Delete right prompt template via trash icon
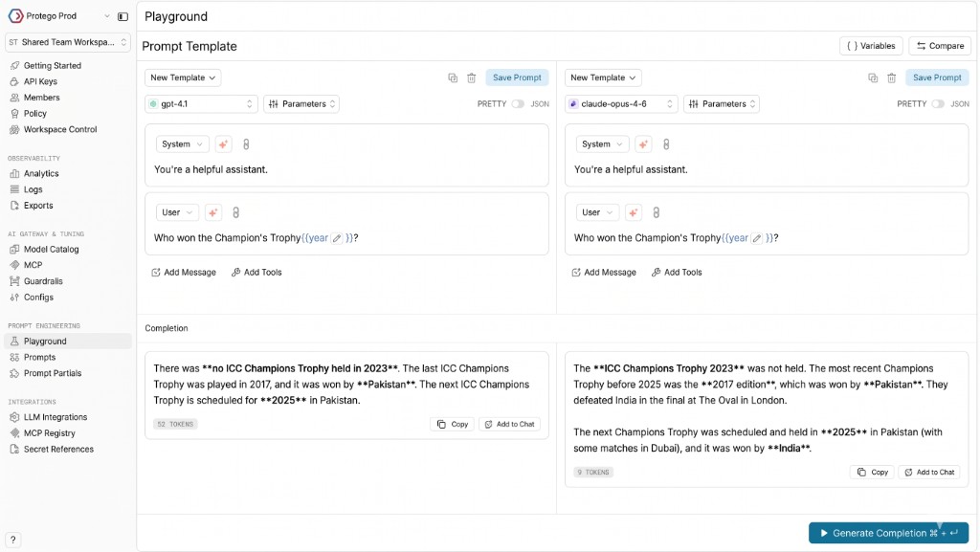 891,77
